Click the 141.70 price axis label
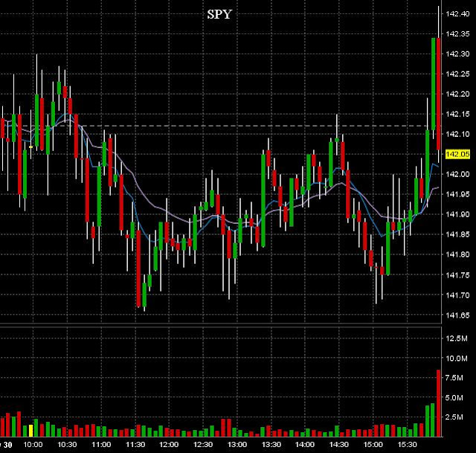The width and height of the screenshot is (476, 453). coord(457,295)
